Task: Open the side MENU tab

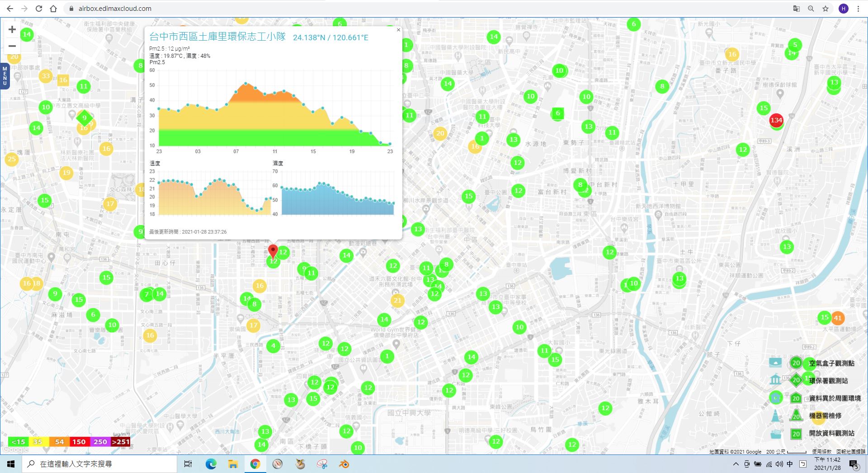Action: point(5,76)
